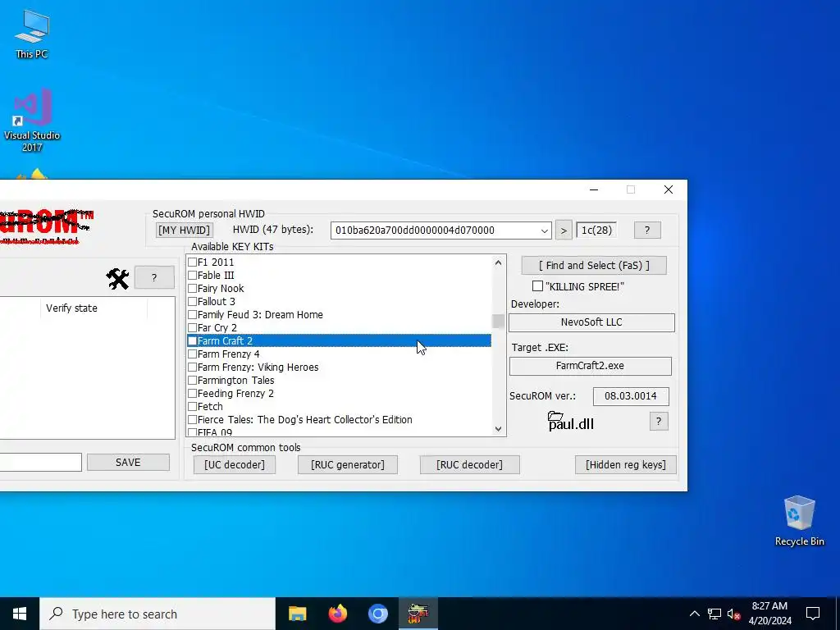Click the key kits list scrollbar thumb
The image size is (840, 630).
(498, 321)
